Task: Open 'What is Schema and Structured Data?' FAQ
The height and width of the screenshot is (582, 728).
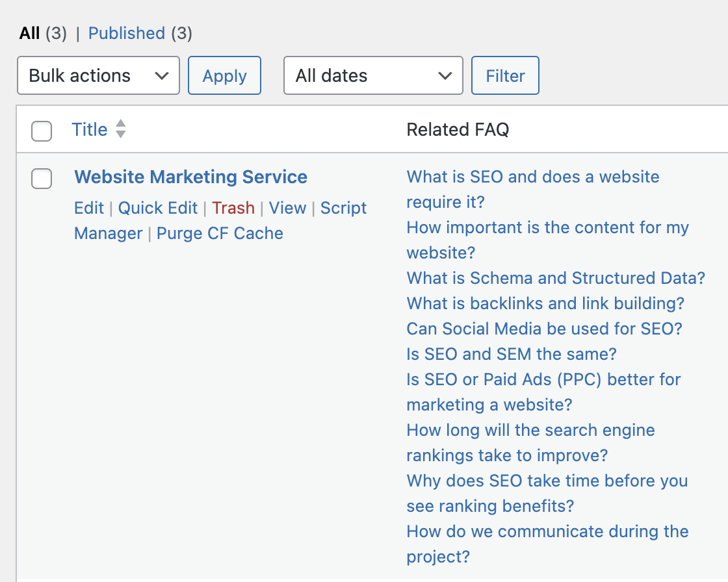Action: coord(556,278)
